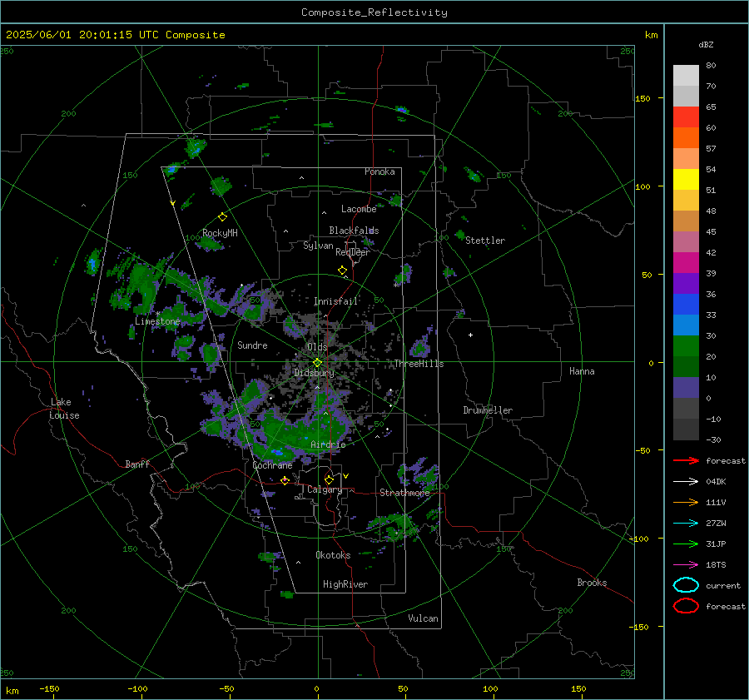Click the Cochrane label
The width and height of the screenshot is (749, 700).
coord(272,465)
